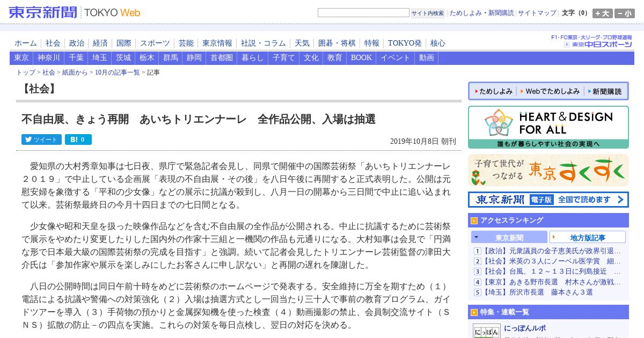Click 社会 in the breadcrumb
The width and height of the screenshot is (644, 338).
point(49,72)
